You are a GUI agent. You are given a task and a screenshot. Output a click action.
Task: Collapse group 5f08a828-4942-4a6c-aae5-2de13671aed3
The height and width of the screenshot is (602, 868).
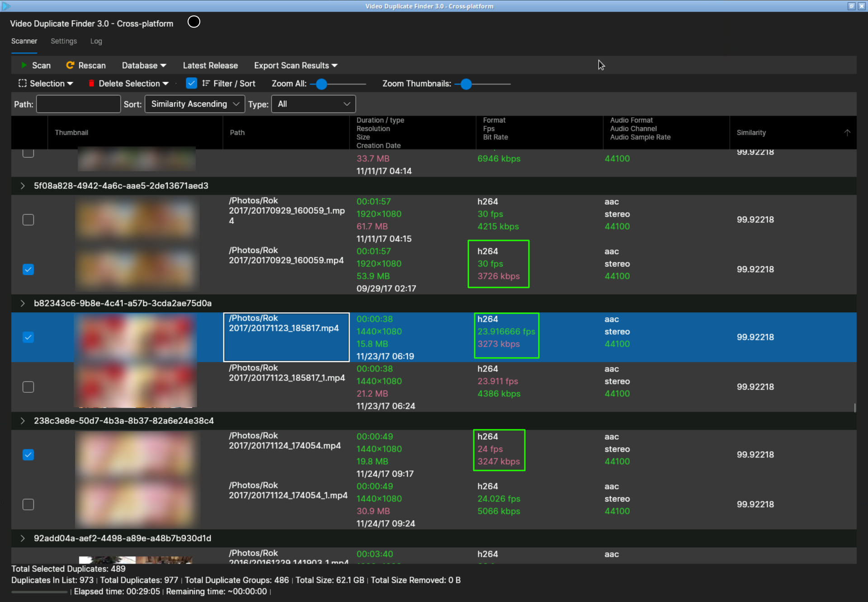22,185
